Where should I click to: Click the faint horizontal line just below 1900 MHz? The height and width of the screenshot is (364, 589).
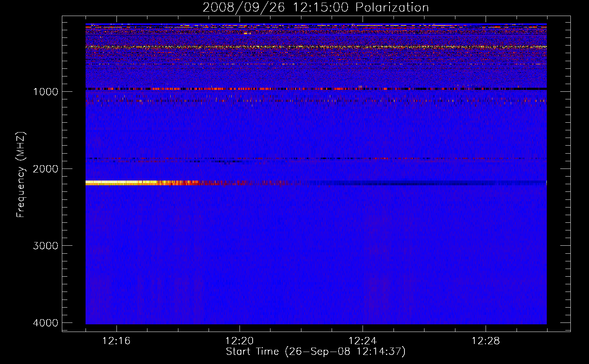(x=316, y=159)
